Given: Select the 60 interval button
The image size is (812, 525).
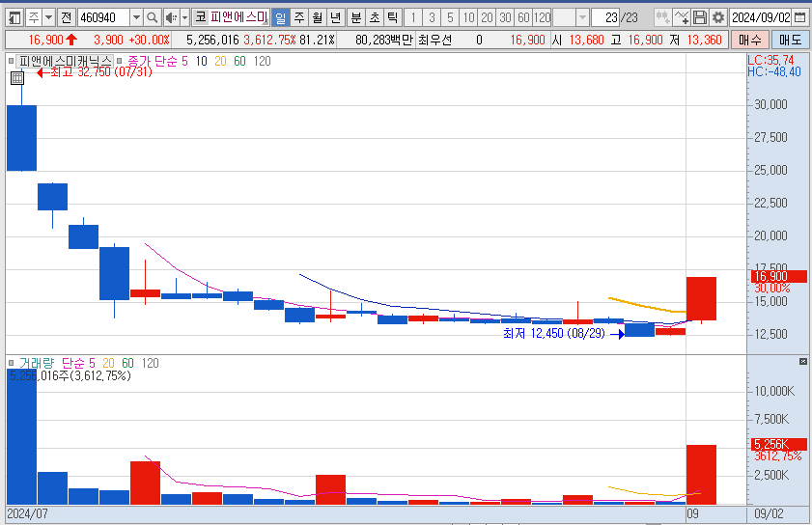Looking at the screenshot, I should pos(523,18).
